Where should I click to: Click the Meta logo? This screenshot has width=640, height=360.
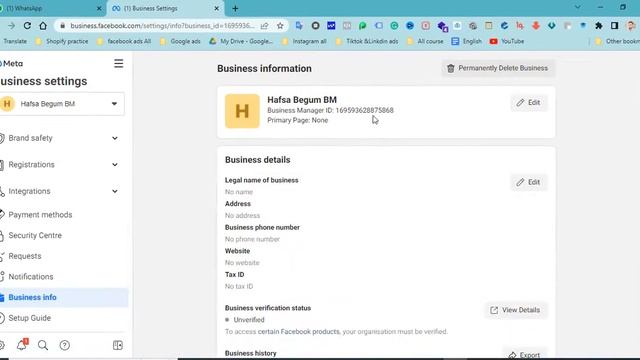(11, 63)
